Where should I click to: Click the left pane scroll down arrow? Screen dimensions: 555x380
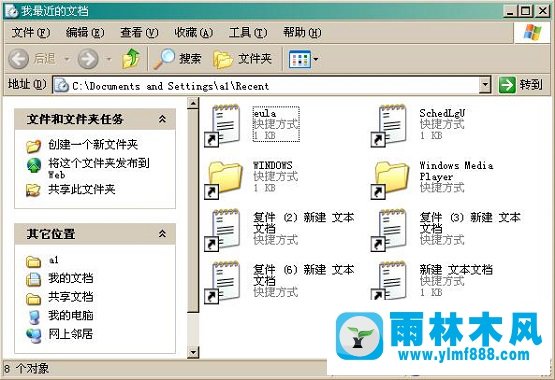193,352
